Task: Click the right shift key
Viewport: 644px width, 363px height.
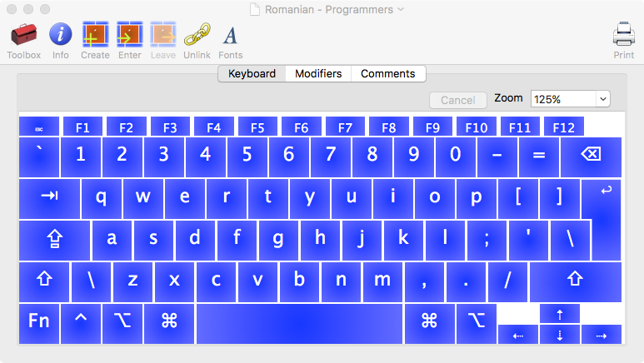Action: pyautogui.click(x=576, y=282)
